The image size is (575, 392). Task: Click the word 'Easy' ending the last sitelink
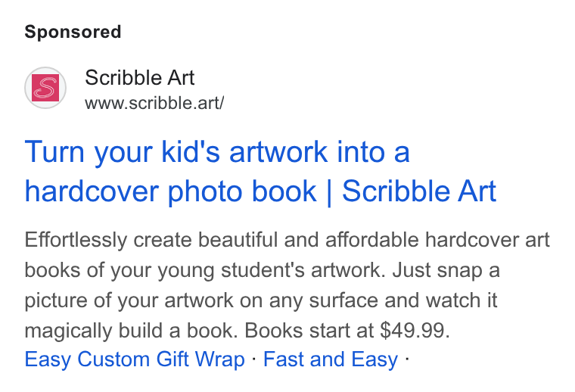tap(375, 359)
